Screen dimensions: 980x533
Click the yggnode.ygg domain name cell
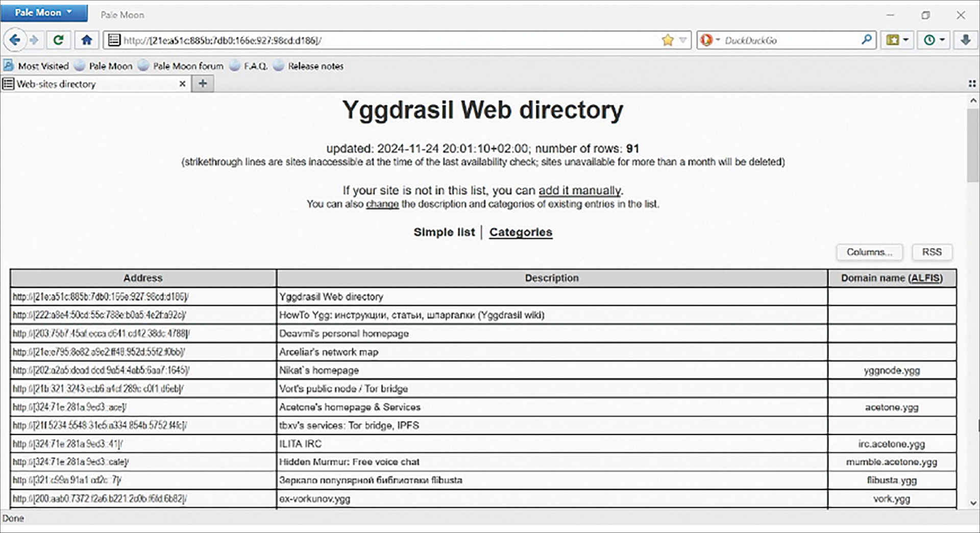tap(892, 370)
